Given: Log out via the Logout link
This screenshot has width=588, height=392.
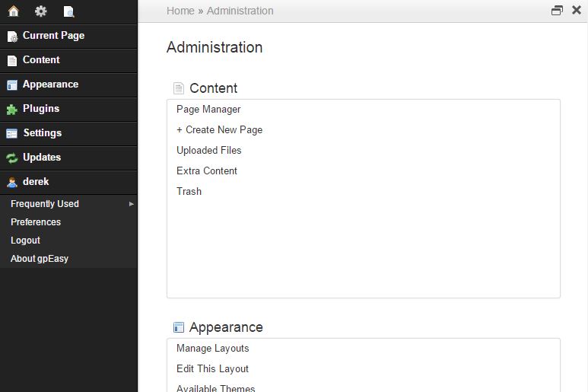Looking at the screenshot, I should (25, 241).
